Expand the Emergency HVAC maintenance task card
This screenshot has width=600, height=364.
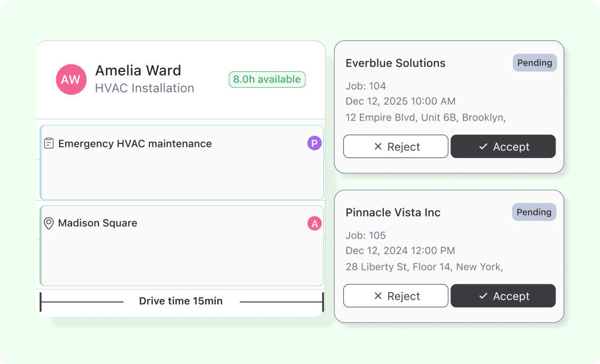[182, 162]
